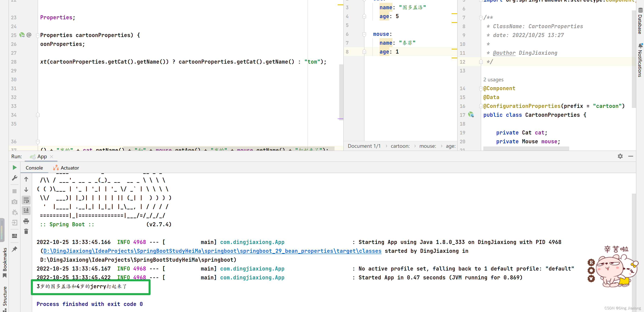
Task: Close the App run tab
Action: pyautogui.click(x=52, y=156)
